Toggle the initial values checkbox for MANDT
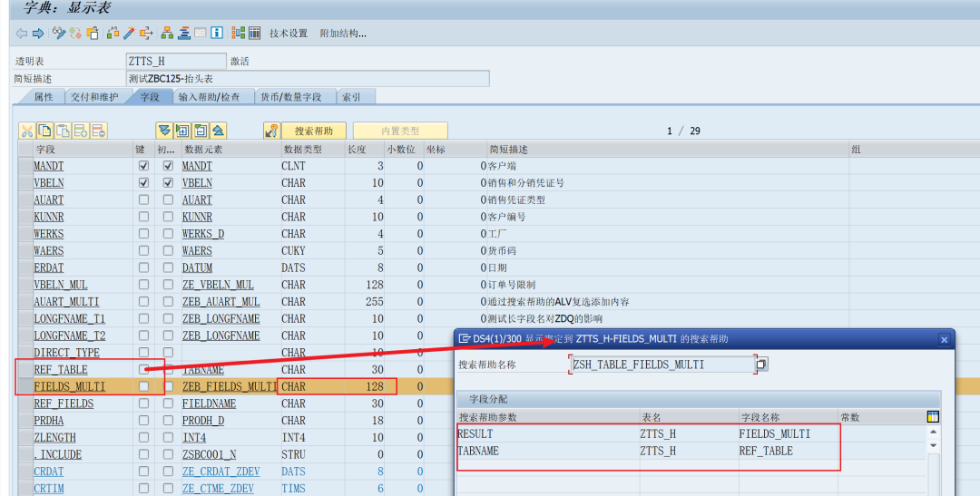980x496 pixels. [x=168, y=166]
